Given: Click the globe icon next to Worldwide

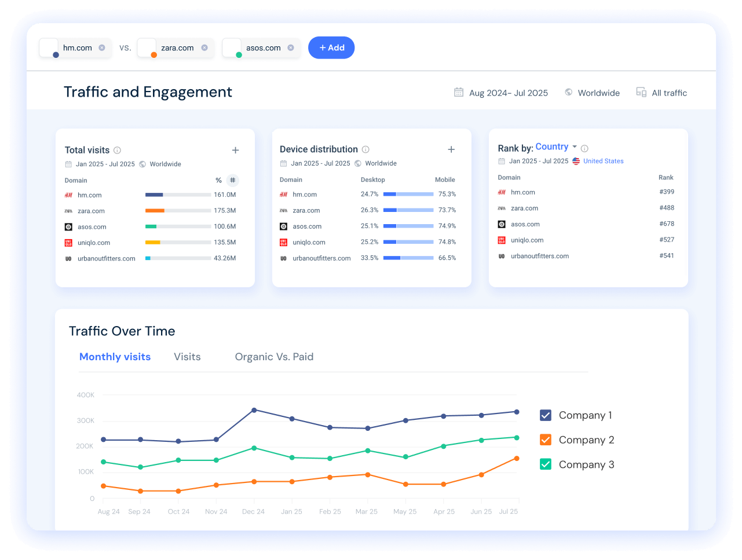Looking at the screenshot, I should pyautogui.click(x=569, y=93).
